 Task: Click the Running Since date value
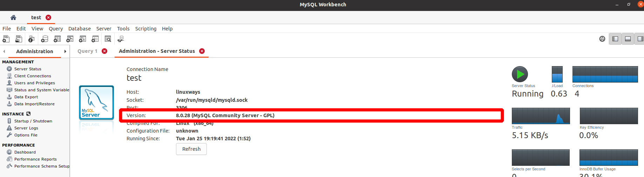click(213, 139)
